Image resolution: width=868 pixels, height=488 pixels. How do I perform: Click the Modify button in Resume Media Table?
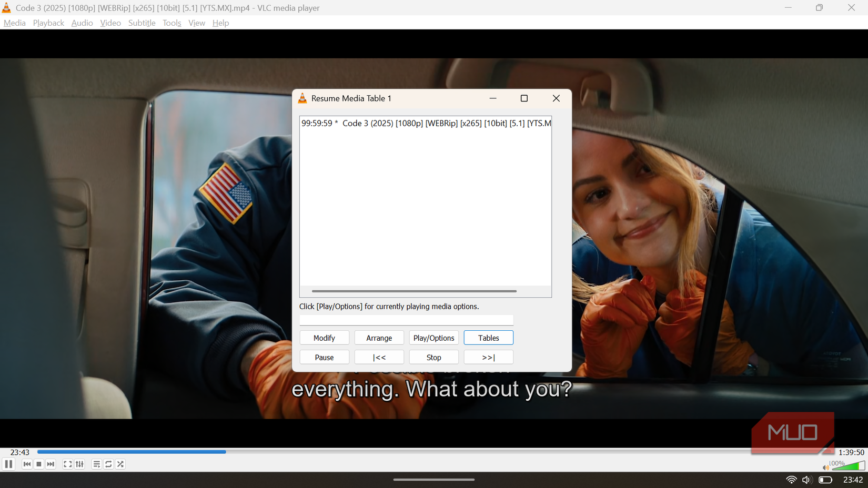[x=324, y=338]
